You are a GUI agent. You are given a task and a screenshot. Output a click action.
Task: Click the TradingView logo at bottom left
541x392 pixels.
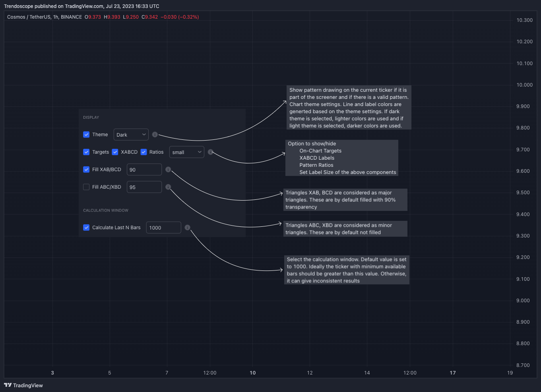click(23, 385)
